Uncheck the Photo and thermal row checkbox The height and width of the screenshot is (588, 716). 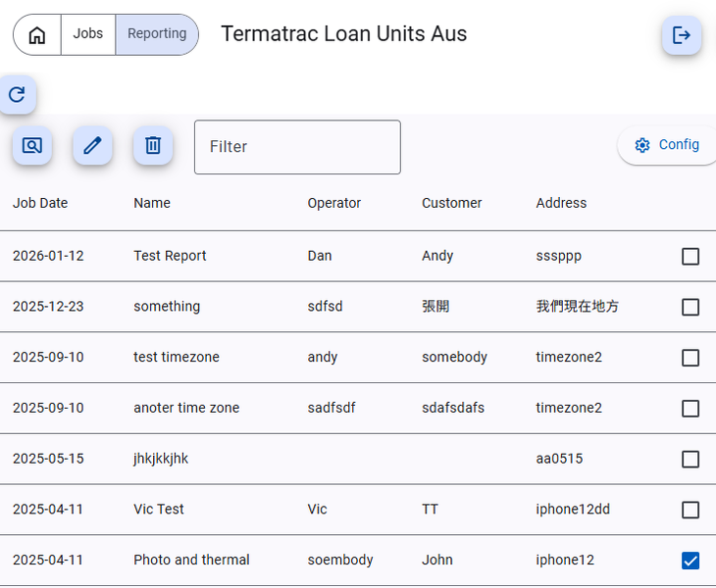click(x=690, y=561)
